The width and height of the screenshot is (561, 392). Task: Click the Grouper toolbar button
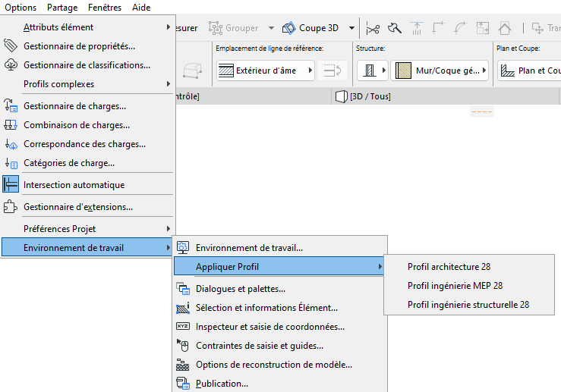pyautogui.click(x=233, y=28)
